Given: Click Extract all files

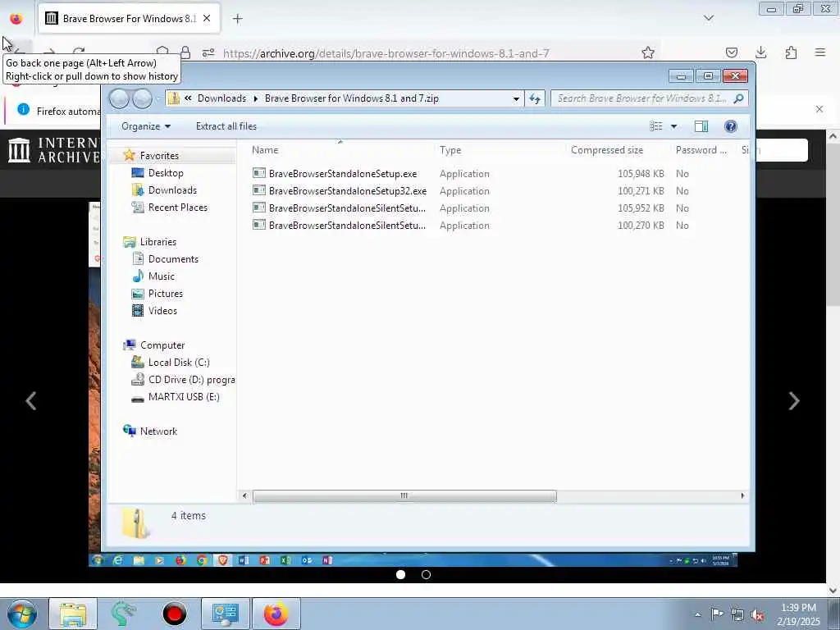Looking at the screenshot, I should pyautogui.click(x=226, y=126).
